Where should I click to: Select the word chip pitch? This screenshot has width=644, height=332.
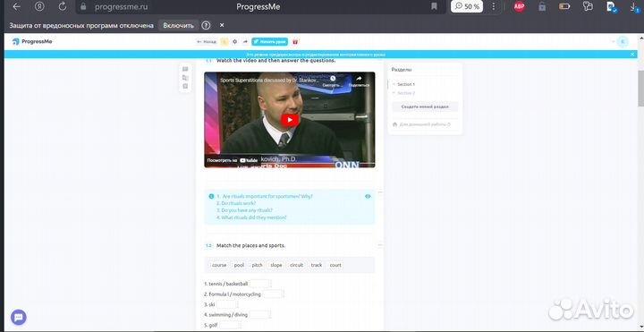(257, 265)
